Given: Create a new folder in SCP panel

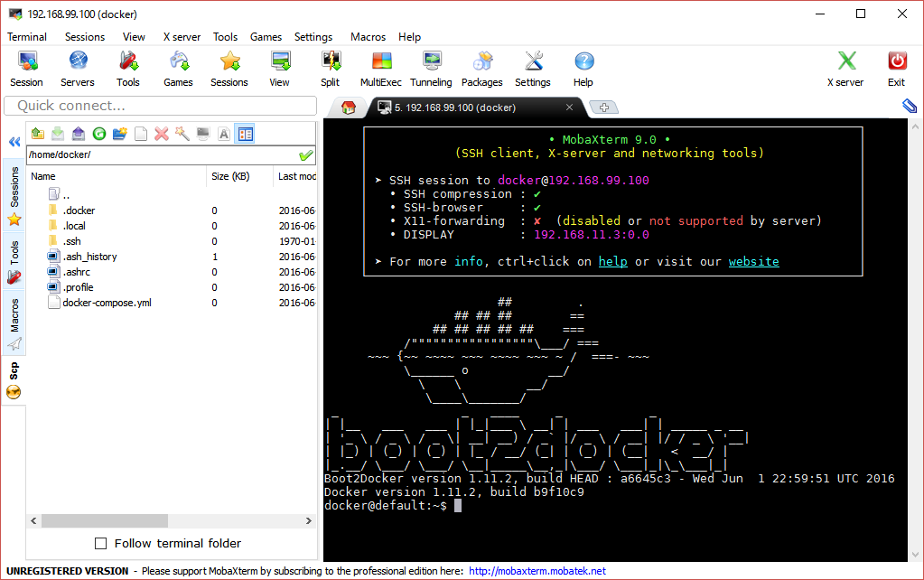Looking at the screenshot, I should point(120,133).
